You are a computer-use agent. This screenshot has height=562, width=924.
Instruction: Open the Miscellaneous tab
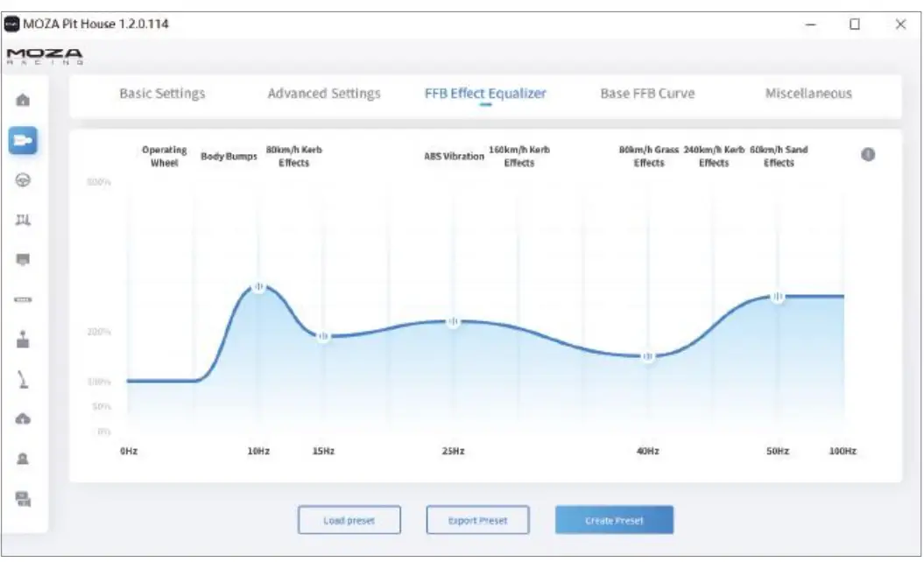point(808,94)
